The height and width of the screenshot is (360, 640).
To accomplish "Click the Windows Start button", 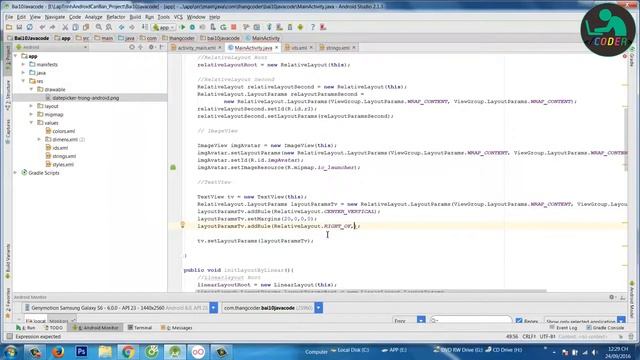I will tap(10, 351).
